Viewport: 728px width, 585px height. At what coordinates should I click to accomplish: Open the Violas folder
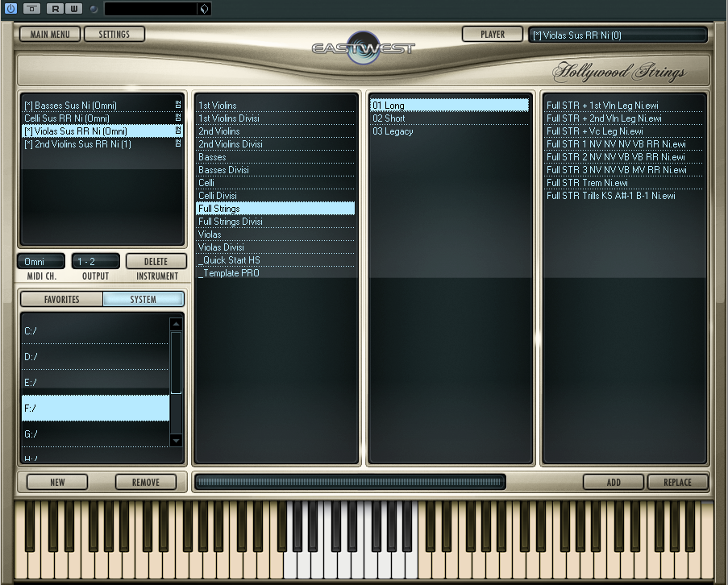276,234
